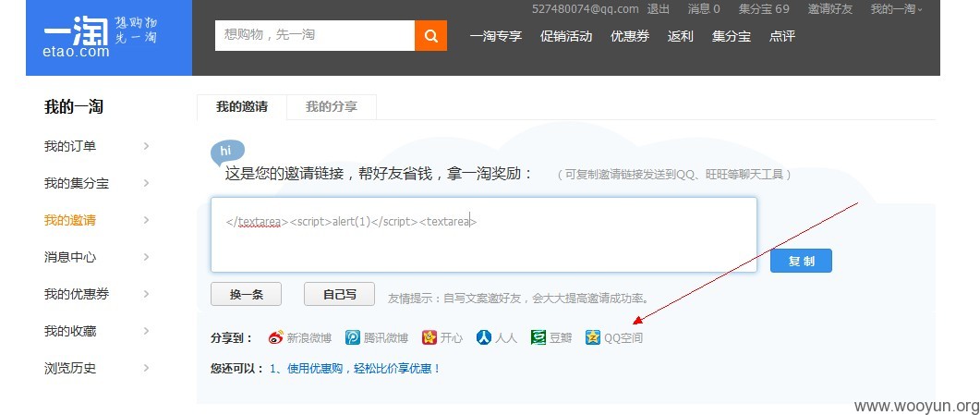Viewport: 980px width, 415px height.
Task: Share via Tencent Weibo icon
Action: 353,337
